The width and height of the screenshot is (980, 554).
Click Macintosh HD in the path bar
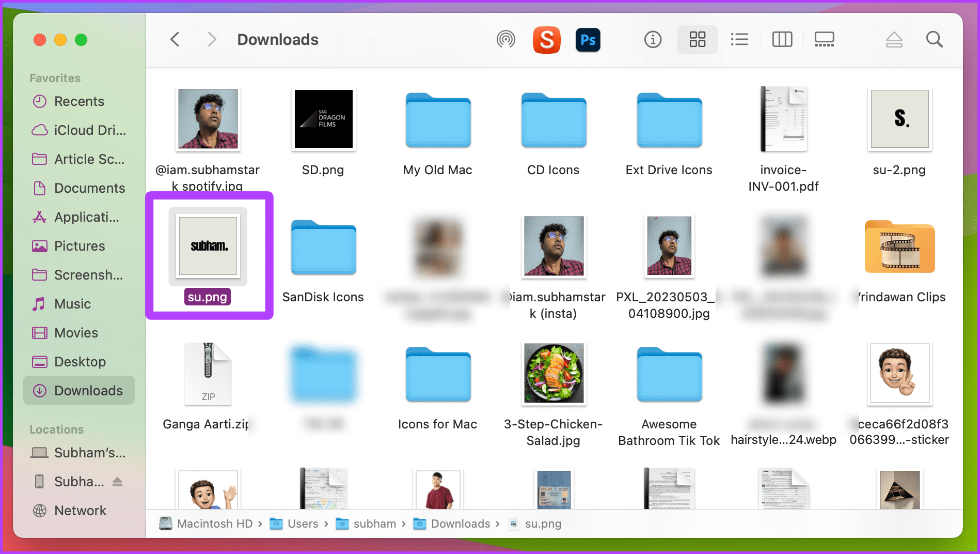click(x=214, y=524)
